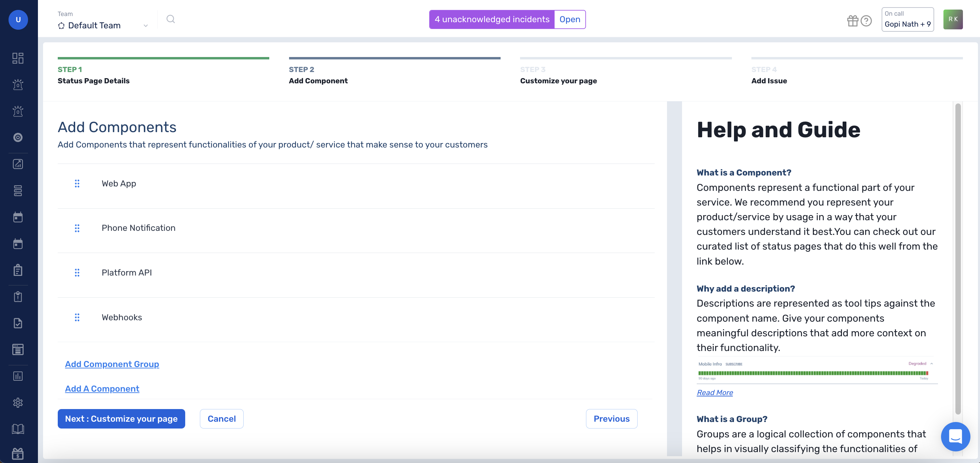This screenshot has width=980, height=463.
Task: Click Next : Customize your page button
Action: pyautogui.click(x=121, y=419)
